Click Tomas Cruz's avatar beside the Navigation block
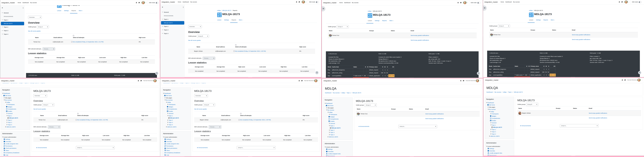The width and height of the screenshot is (644, 157). 358,114
